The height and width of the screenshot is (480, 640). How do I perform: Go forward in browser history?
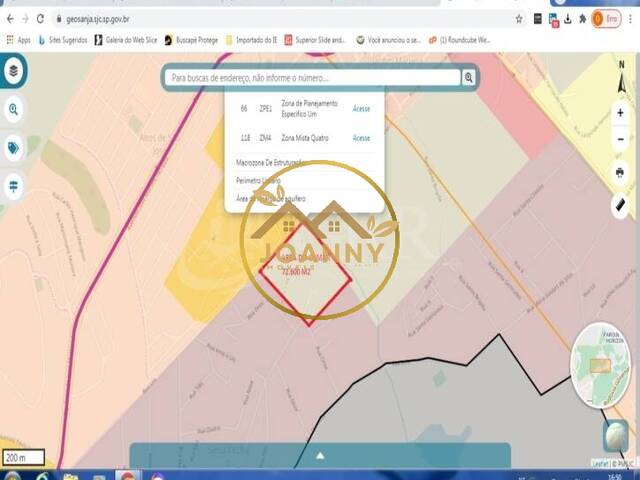25,19
